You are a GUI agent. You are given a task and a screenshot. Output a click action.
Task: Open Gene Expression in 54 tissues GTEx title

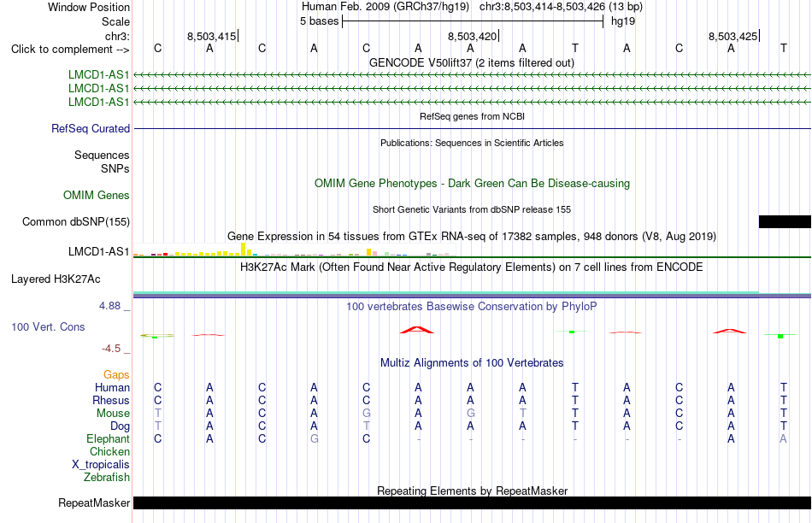coord(472,236)
